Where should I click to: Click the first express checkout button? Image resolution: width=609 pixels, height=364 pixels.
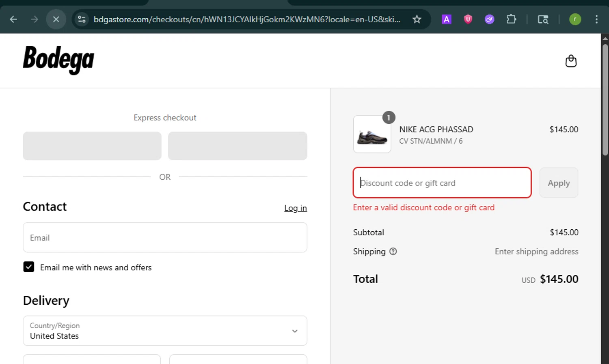click(92, 146)
